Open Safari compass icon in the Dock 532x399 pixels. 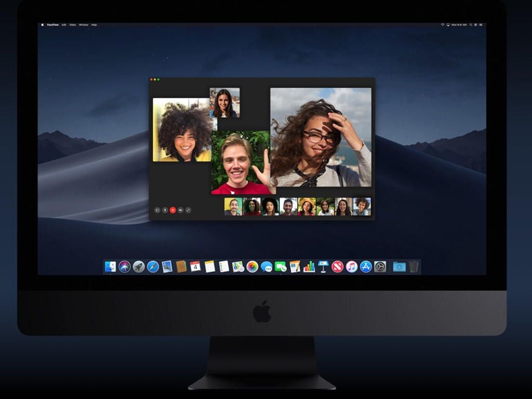coord(153,267)
